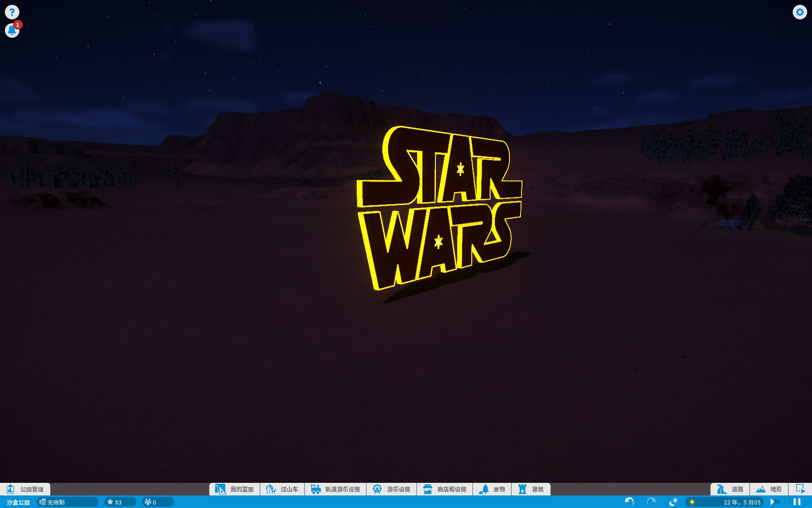The height and width of the screenshot is (508, 812).
Task: Open 建筑 building tab
Action: tap(531, 489)
